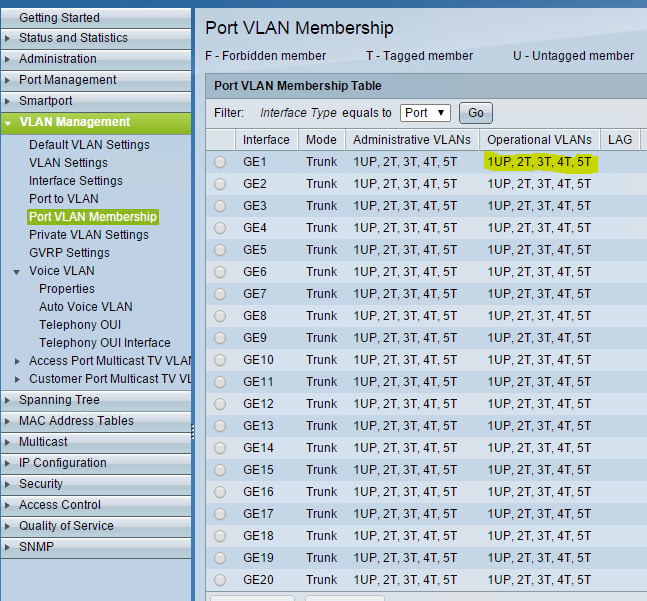This screenshot has width=647, height=601.
Task: Click the Mode column header
Action: tap(321, 140)
